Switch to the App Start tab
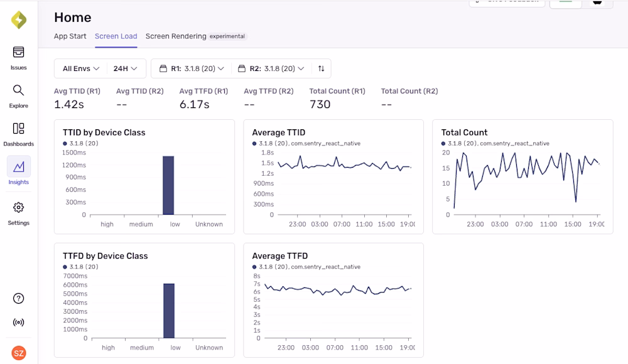628x364 pixels. (x=70, y=36)
